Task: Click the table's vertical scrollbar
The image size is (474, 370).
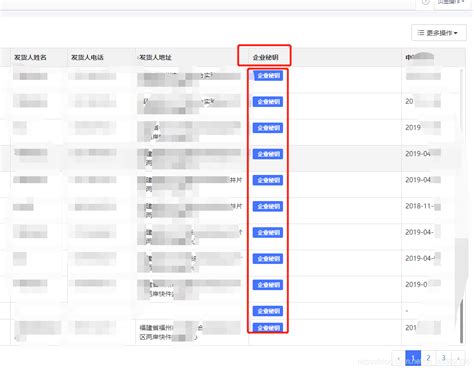Action: coord(462,206)
